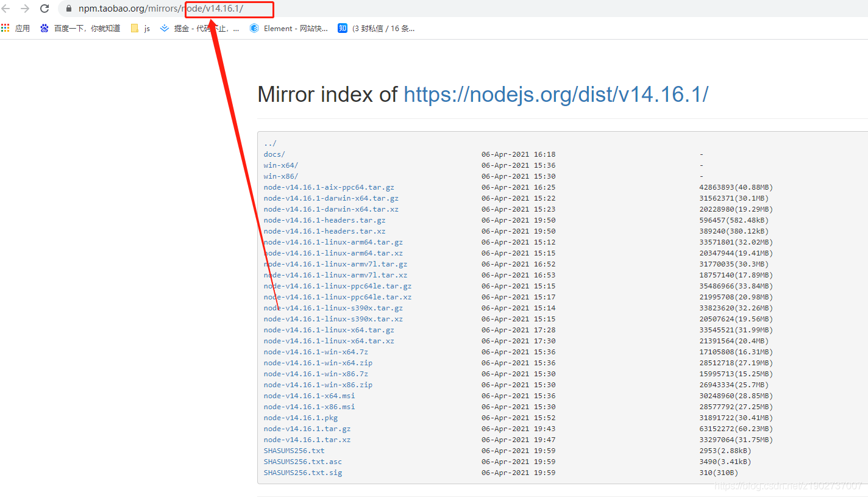Click size text 310(310B)
Screen dimensions: 868x497
pyautogui.click(x=719, y=473)
